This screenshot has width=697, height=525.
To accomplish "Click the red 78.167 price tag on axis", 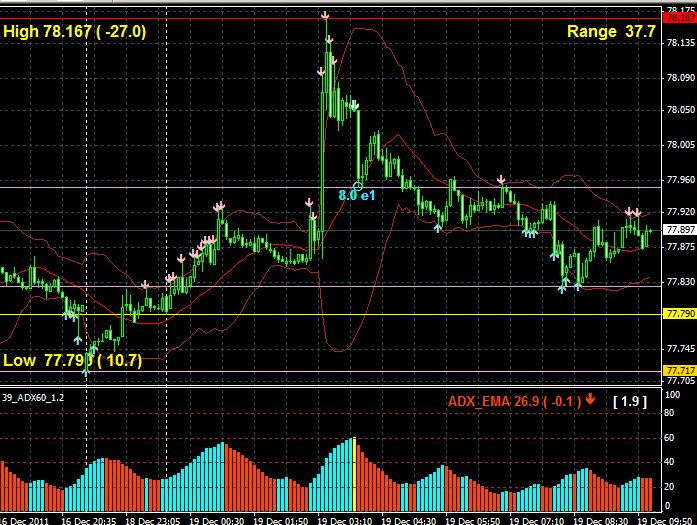I will pyautogui.click(x=680, y=18).
